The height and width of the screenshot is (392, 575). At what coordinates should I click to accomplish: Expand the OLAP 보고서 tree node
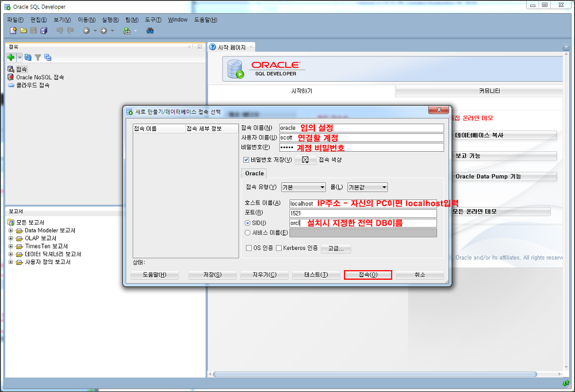[x=10, y=239]
